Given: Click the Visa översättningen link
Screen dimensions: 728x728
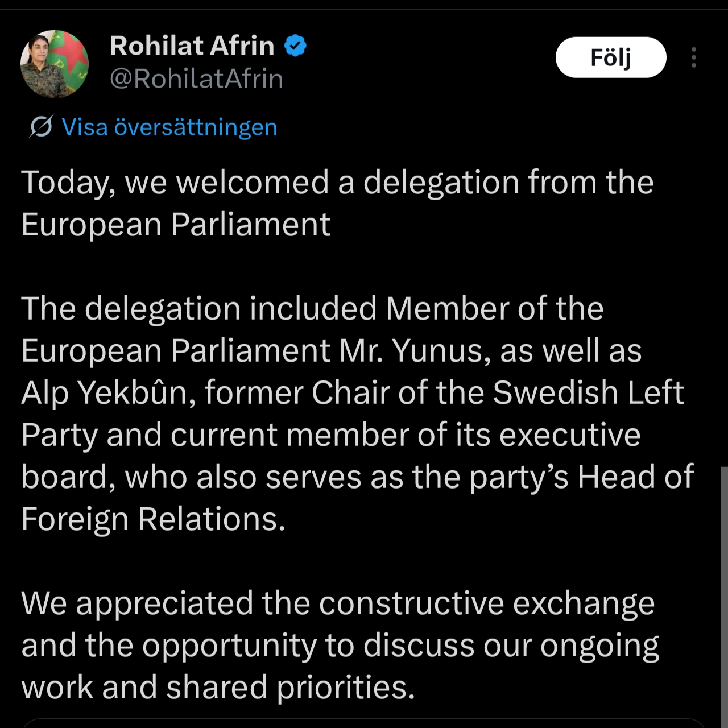Looking at the screenshot, I should pos(169,127).
